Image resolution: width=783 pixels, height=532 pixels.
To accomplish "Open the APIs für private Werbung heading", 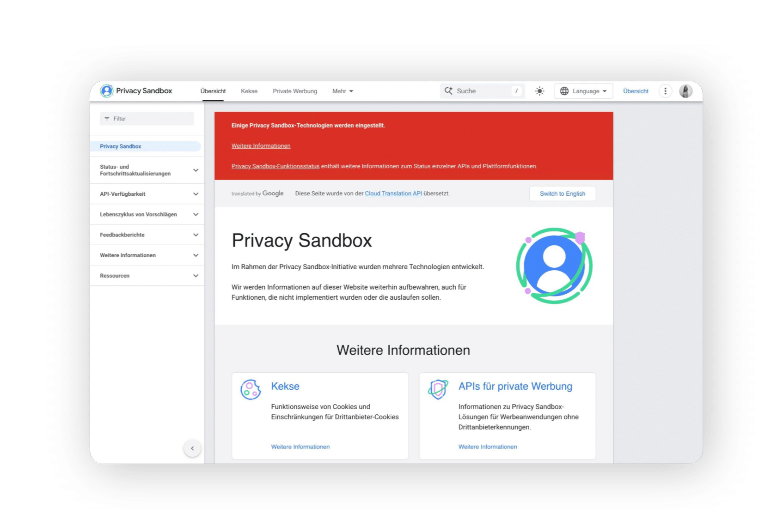I will tap(515, 386).
